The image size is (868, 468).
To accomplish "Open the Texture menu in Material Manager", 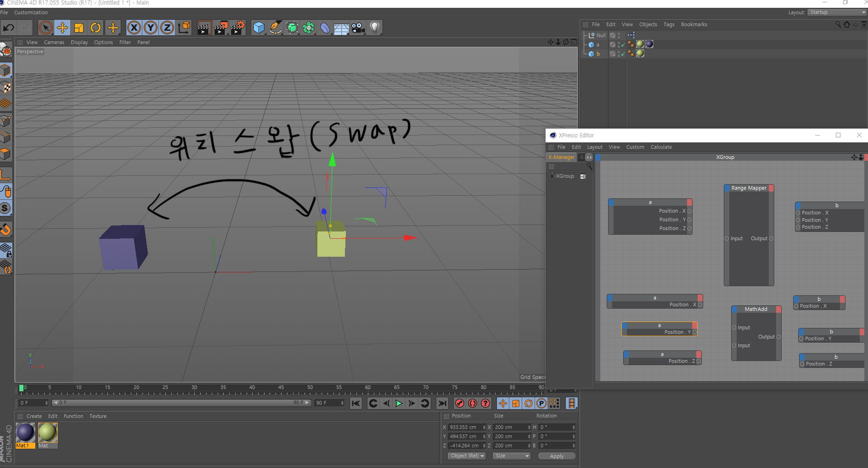I will (98, 416).
